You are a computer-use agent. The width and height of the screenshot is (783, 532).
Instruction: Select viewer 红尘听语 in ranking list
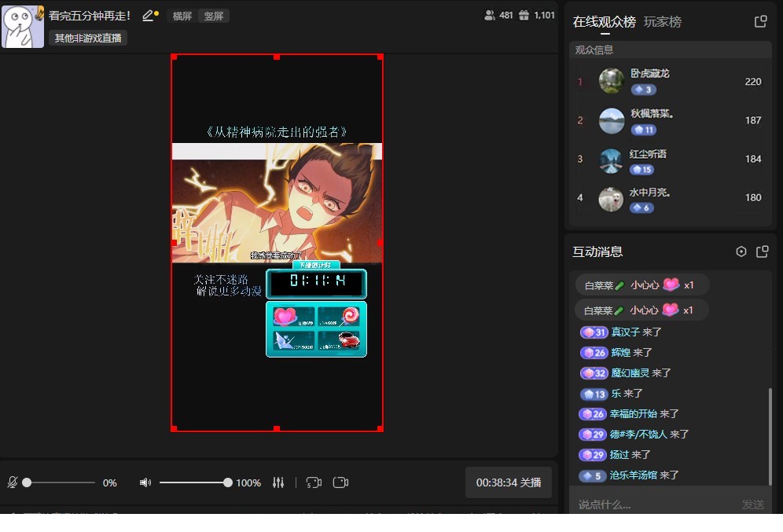click(670, 160)
